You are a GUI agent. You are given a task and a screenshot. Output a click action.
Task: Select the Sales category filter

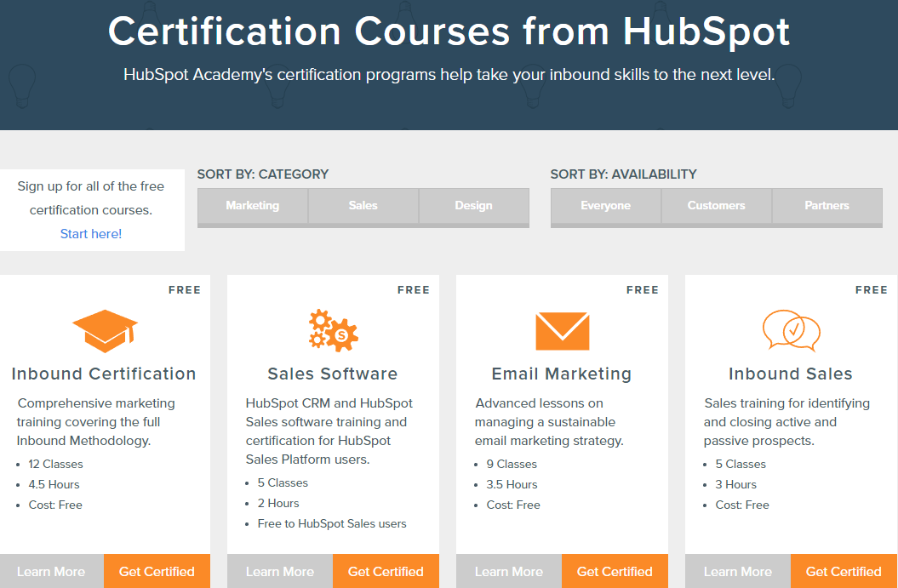coord(363,205)
